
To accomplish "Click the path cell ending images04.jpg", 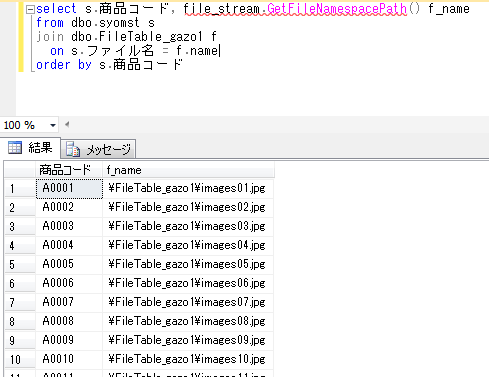I will pos(188,246).
